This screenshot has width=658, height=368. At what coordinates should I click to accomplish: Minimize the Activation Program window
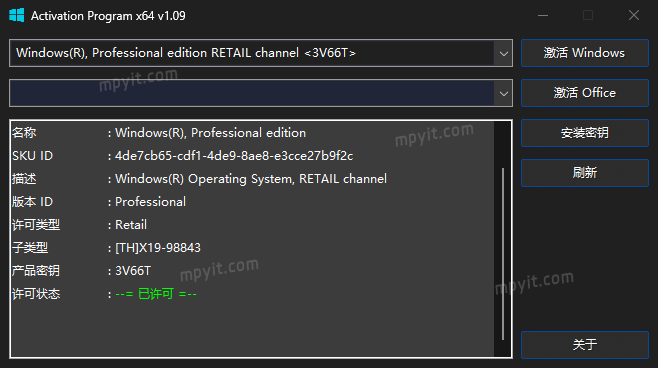point(543,16)
